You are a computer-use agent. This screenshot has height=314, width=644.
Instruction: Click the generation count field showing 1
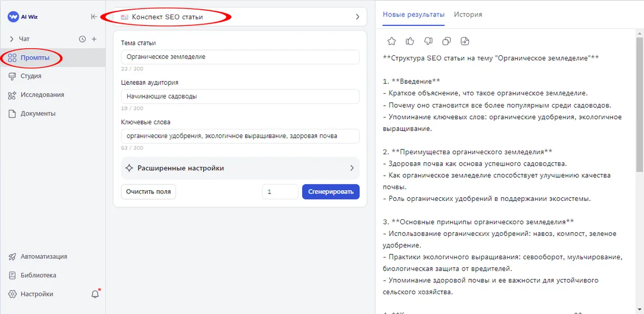pos(280,191)
